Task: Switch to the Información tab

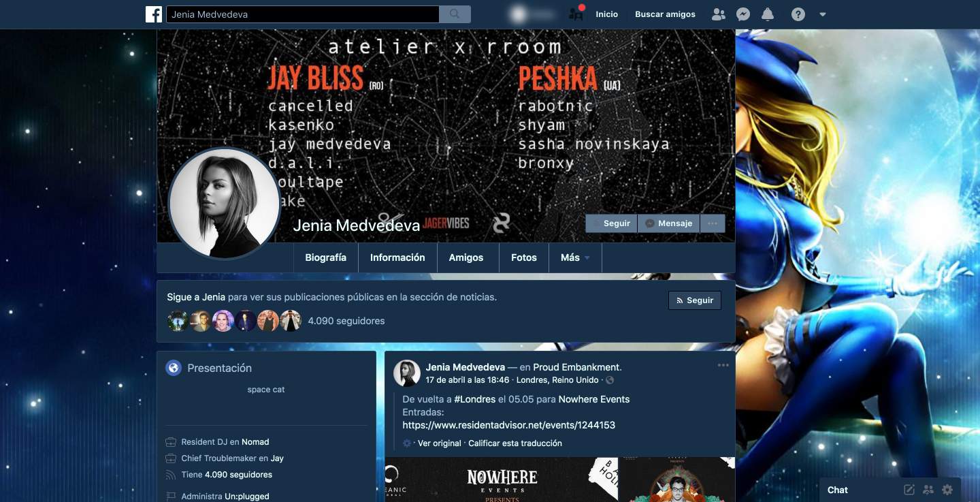Action: click(397, 257)
